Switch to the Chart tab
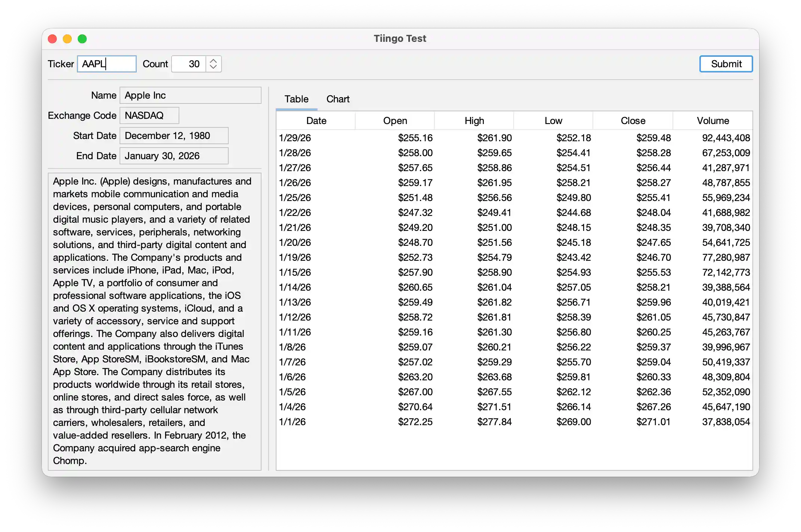The width and height of the screenshot is (801, 532). coord(338,99)
